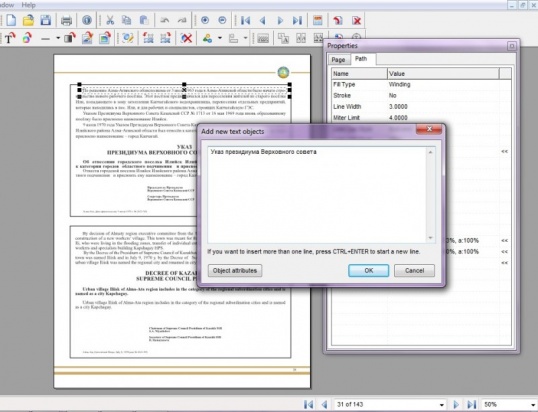
Task: Go to the last page in the toolbar
Action: point(297,21)
